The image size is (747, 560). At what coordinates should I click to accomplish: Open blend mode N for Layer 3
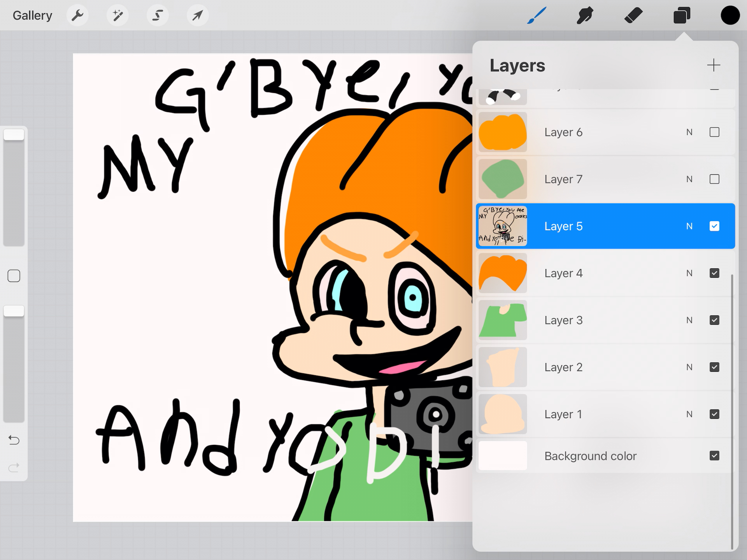tap(689, 320)
